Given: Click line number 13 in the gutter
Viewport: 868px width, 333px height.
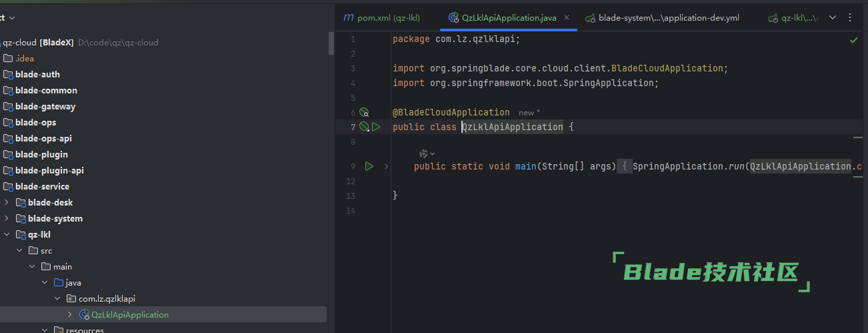Looking at the screenshot, I should coord(351,196).
